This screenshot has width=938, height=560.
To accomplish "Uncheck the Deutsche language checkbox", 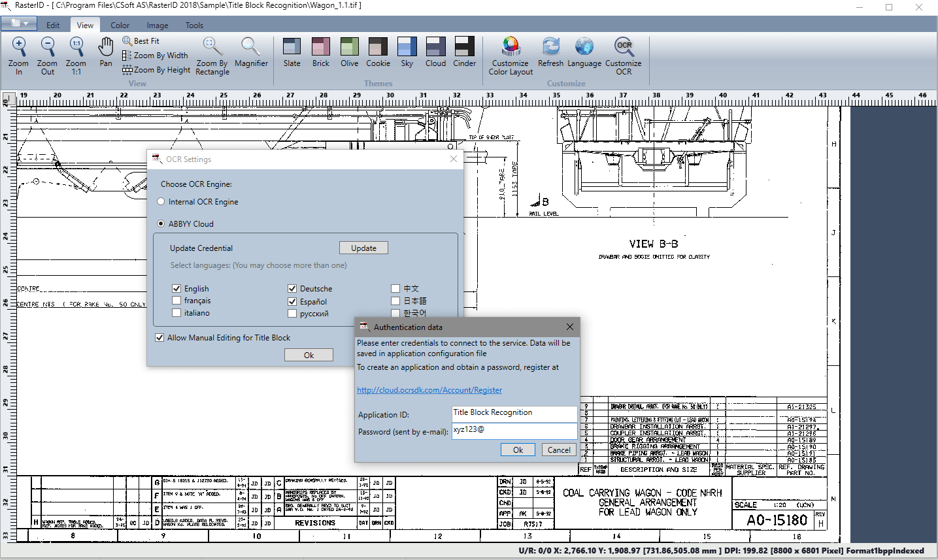I will (292, 289).
